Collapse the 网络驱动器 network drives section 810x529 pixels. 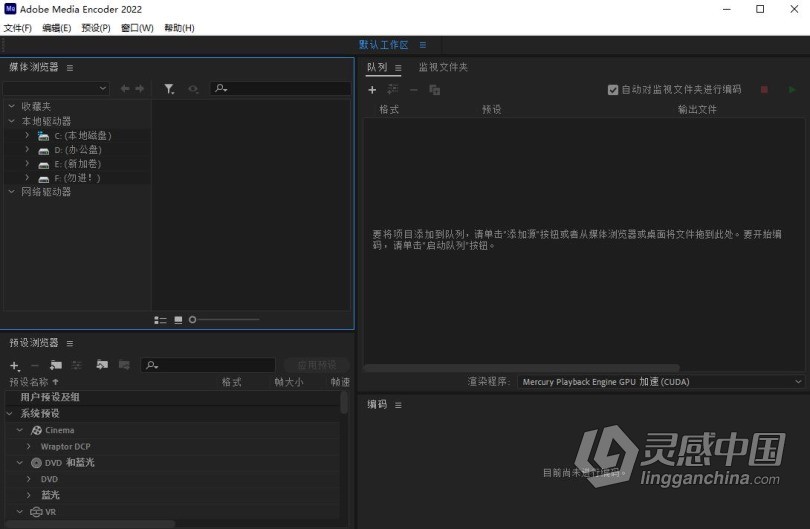click(x=11, y=192)
